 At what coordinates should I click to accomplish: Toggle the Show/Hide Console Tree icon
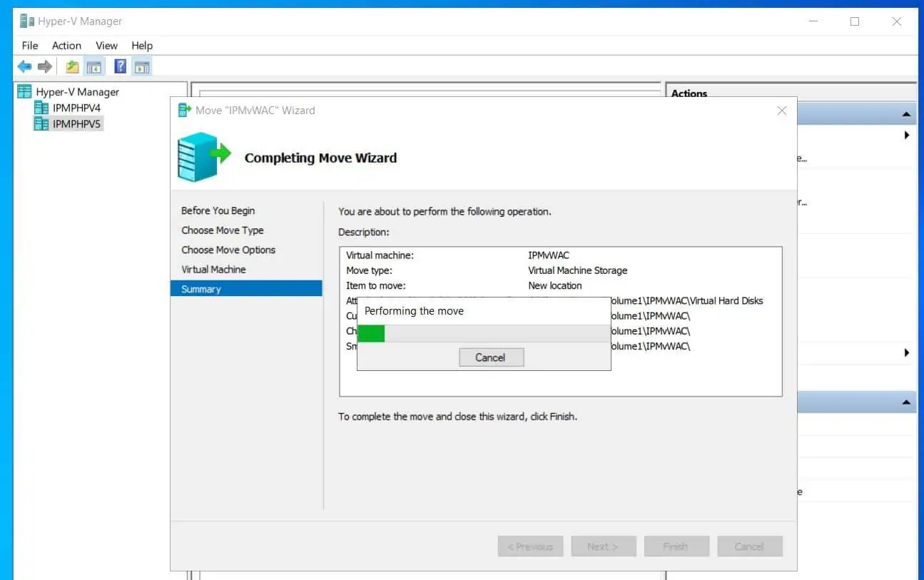coord(93,66)
